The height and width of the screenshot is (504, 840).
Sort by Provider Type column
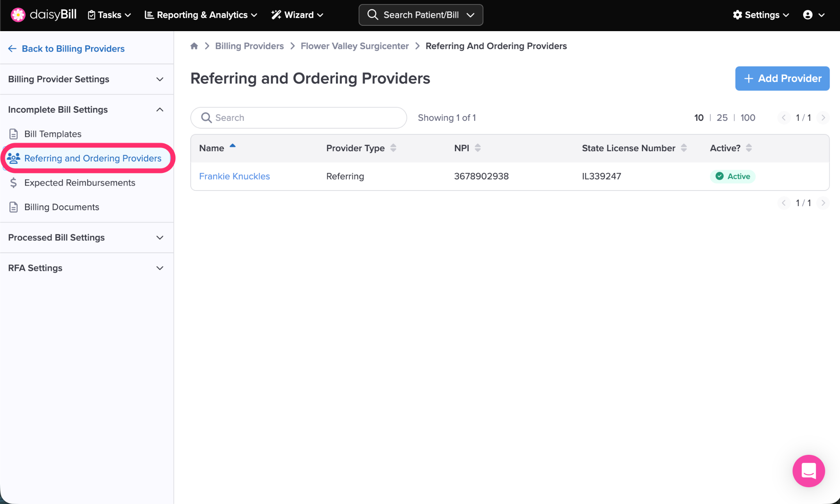[x=393, y=148]
